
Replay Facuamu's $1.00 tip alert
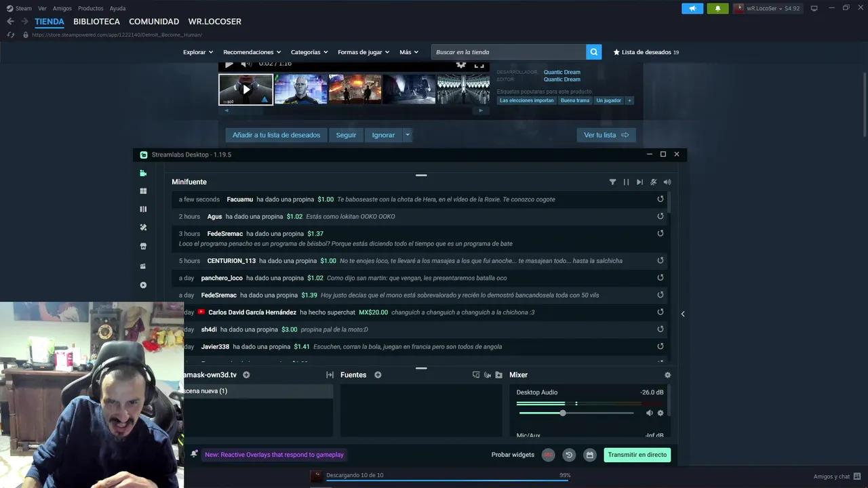(660, 199)
